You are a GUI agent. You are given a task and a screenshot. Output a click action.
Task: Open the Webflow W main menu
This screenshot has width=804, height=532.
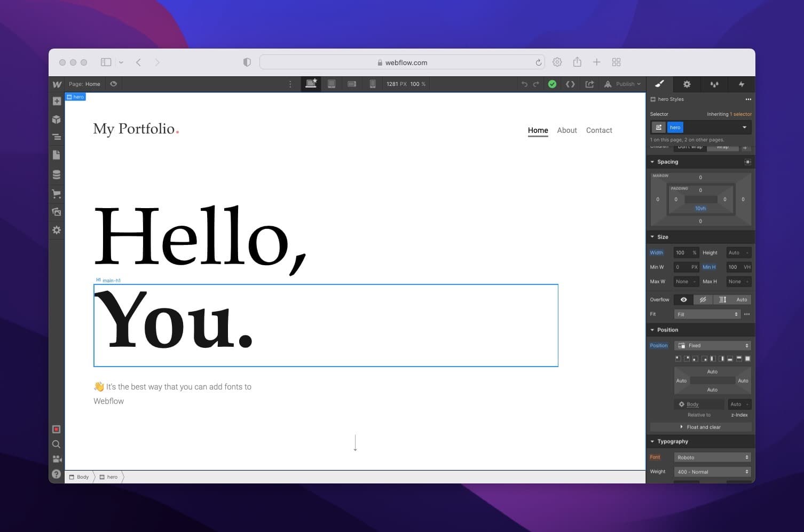click(x=57, y=84)
